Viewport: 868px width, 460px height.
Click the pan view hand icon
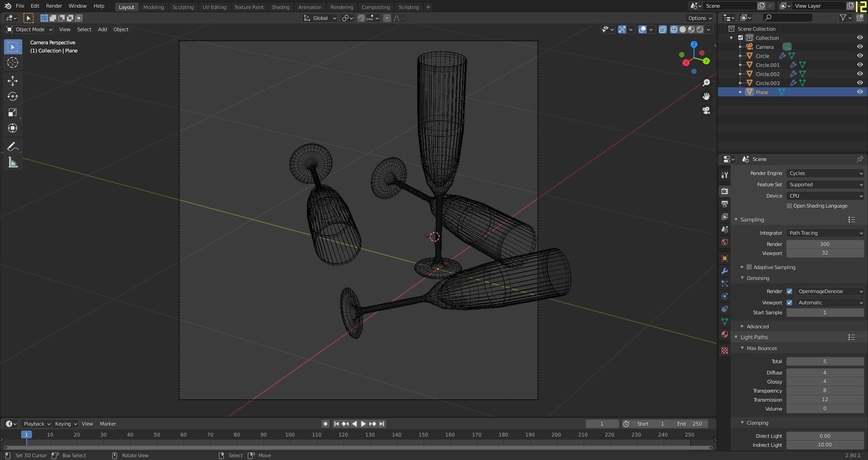click(706, 96)
